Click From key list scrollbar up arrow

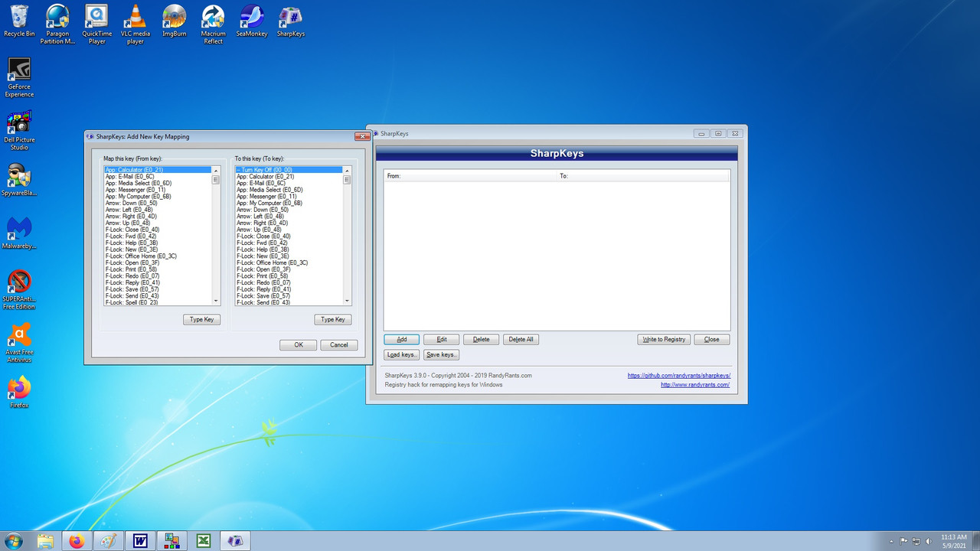pos(216,170)
